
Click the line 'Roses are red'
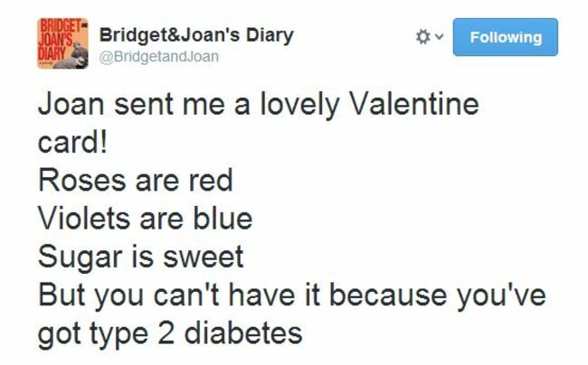click(136, 181)
